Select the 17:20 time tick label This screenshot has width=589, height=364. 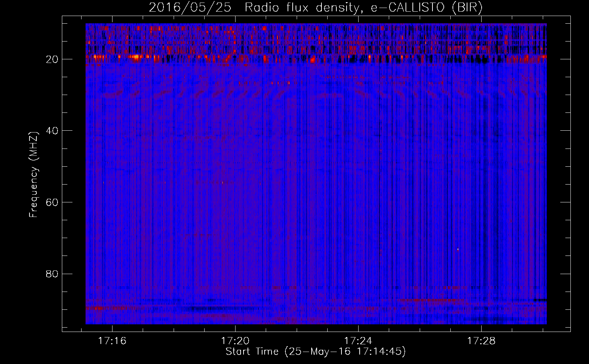[235, 341]
